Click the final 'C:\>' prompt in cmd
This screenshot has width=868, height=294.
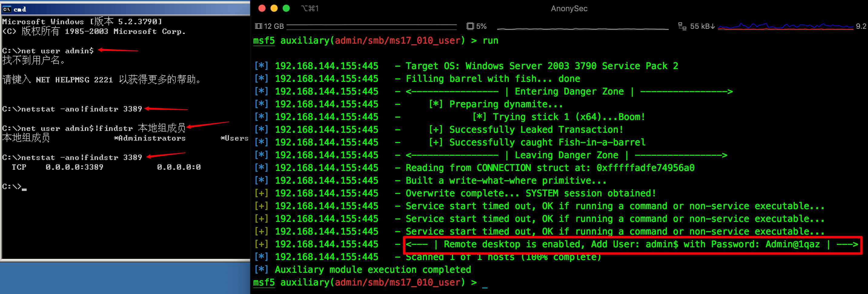coord(12,186)
